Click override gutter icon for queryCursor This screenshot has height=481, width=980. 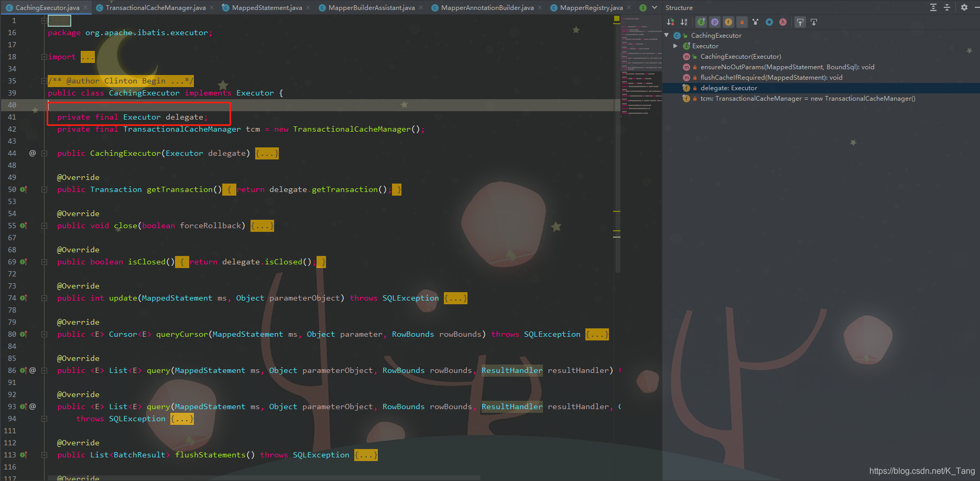[x=24, y=334]
